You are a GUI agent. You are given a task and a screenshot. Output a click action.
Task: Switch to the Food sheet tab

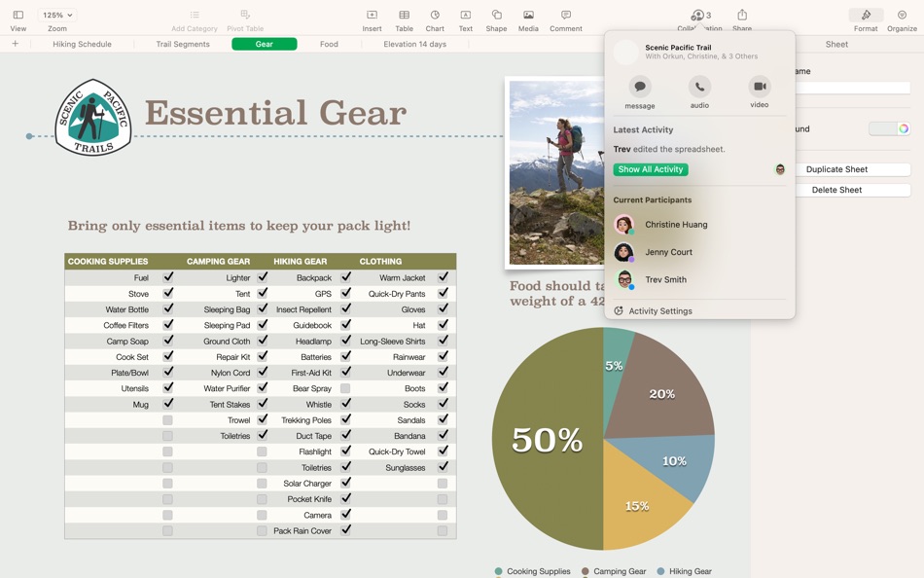[x=329, y=44]
